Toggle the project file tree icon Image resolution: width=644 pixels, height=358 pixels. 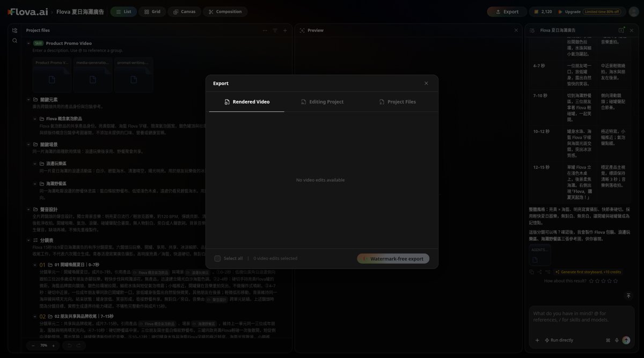point(14,31)
